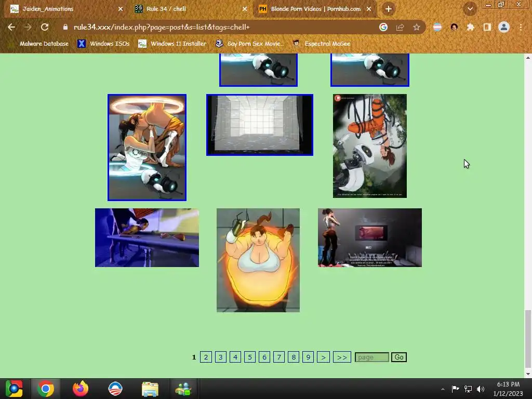The height and width of the screenshot is (399, 532).
Task: Go to results page 4
Action: point(235,357)
